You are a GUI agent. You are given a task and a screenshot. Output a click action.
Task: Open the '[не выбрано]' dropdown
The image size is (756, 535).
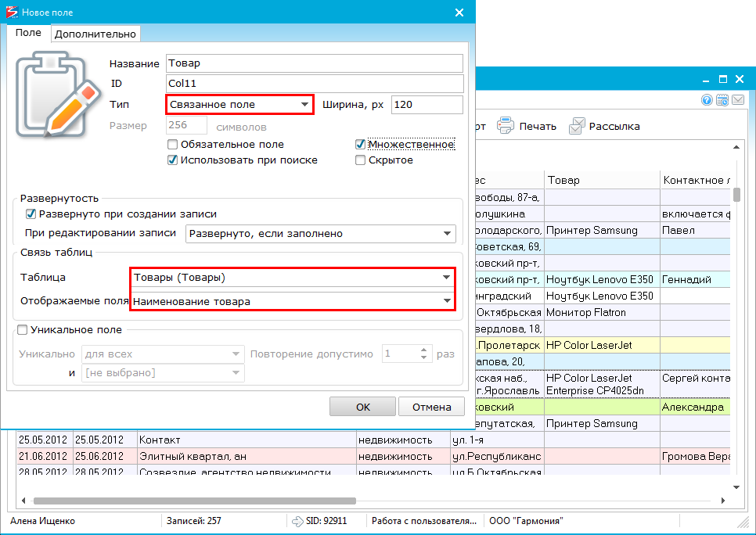coord(163,373)
